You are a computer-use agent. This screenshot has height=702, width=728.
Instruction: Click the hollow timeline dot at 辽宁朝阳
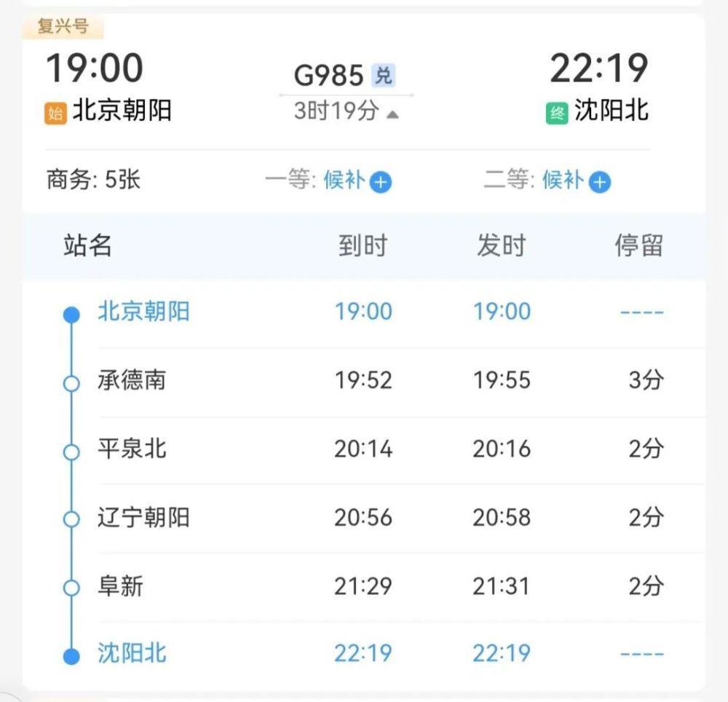click(x=71, y=518)
